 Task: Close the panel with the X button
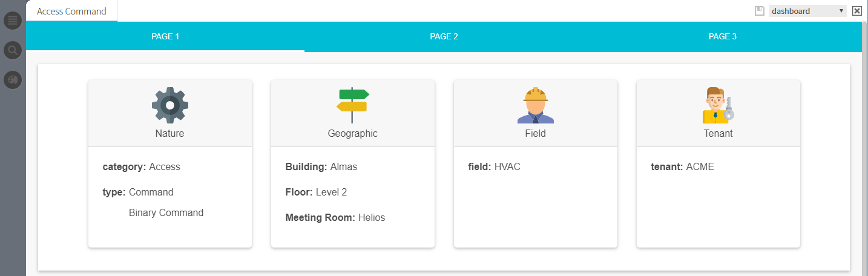856,11
